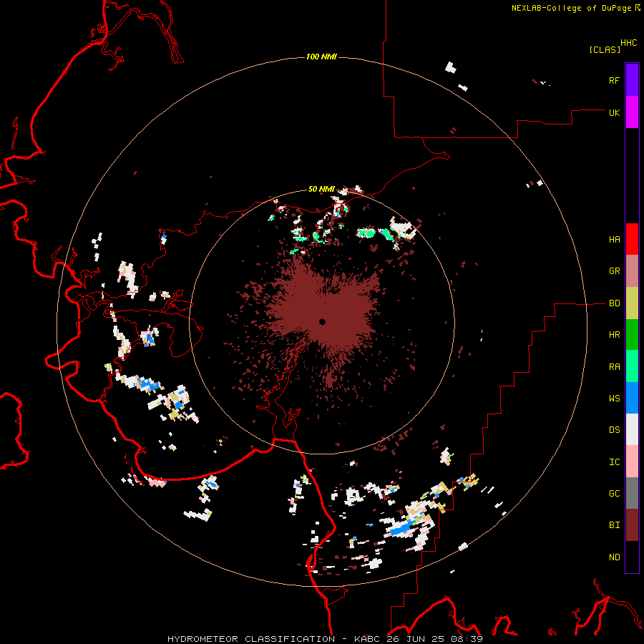644x644 pixels.
Task: Click the RF legend label
Action: (614, 80)
